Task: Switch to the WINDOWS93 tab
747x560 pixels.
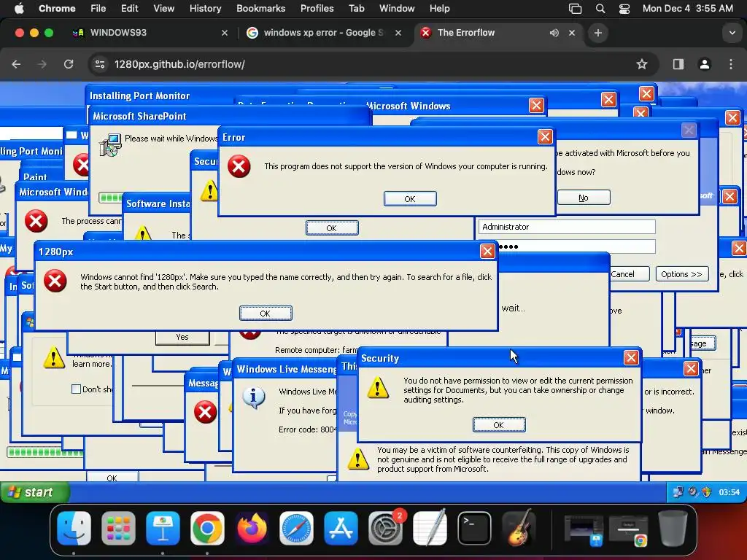Action: (150, 32)
